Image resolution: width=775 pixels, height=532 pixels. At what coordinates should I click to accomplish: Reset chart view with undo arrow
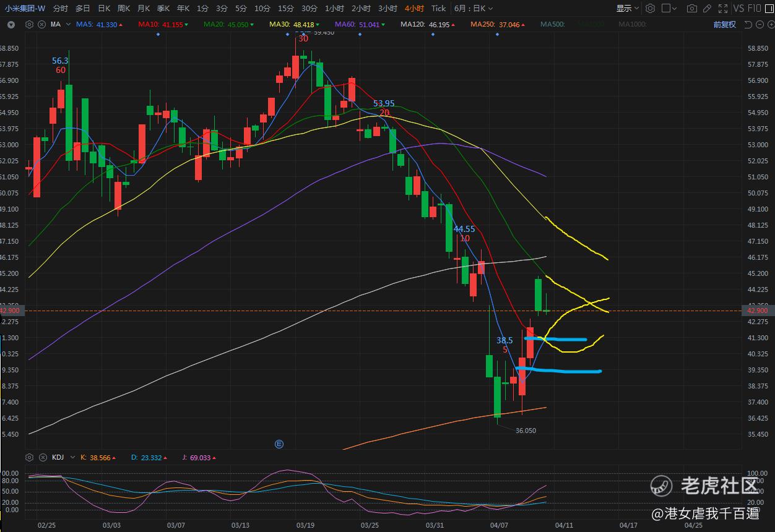tap(748, 24)
